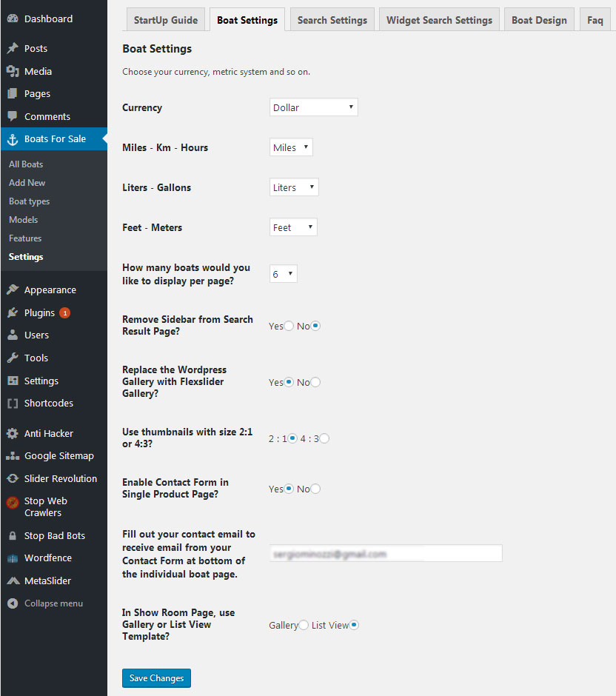Open the Miles-Km-Hours dropdown
Screen dimensions: 616x696
291,147
